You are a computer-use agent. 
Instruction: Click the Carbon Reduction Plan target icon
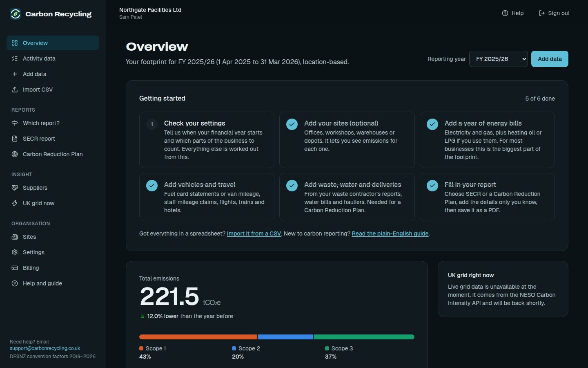point(15,154)
